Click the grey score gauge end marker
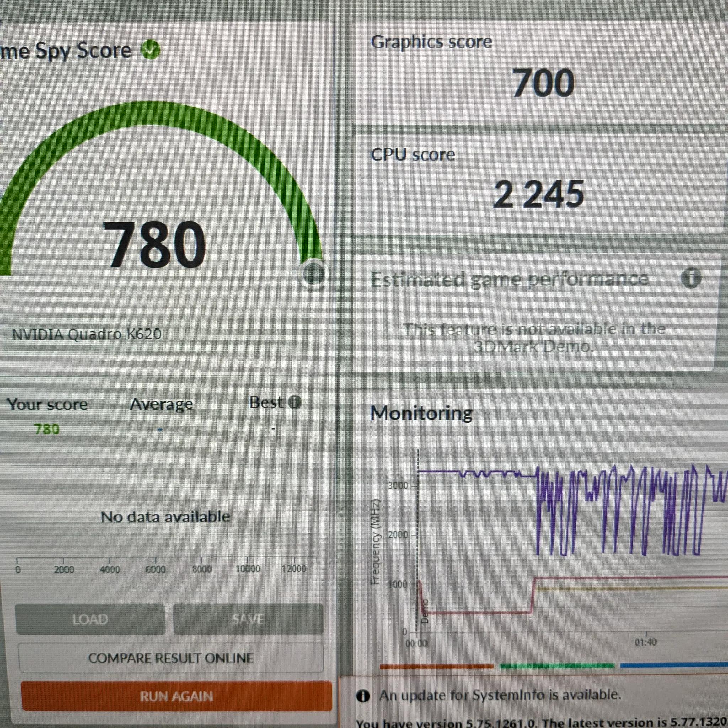Screen dimensions: 728x728 coord(313,274)
